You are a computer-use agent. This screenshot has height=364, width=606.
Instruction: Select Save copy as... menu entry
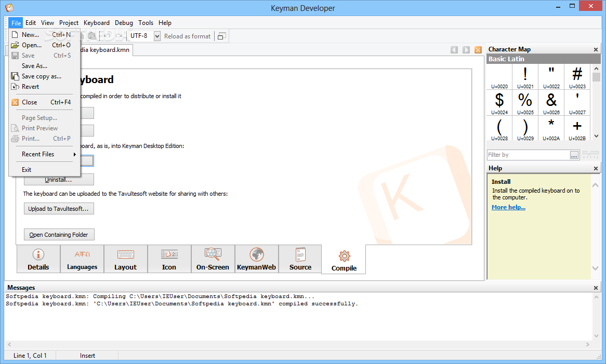[45, 76]
